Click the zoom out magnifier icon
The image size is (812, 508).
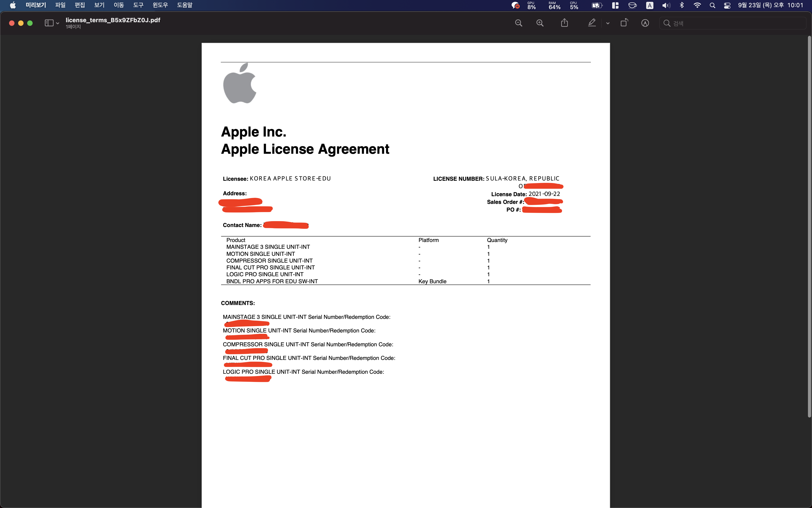coord(519,23)
